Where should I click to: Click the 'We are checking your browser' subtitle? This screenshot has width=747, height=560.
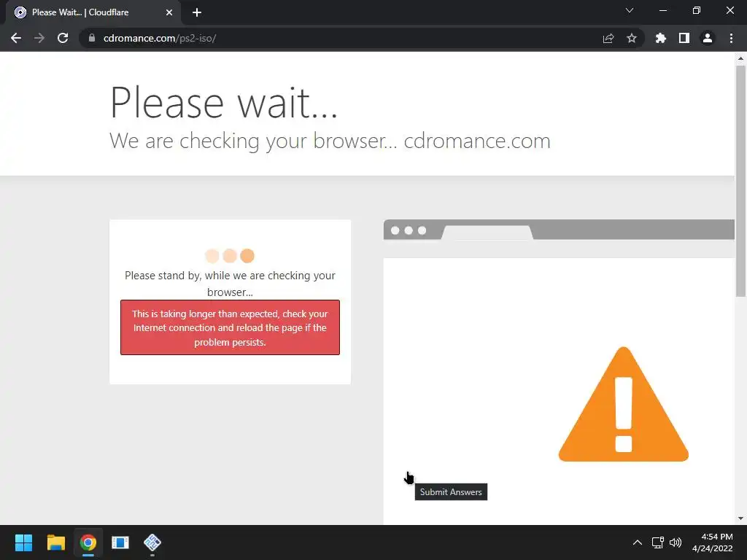click(330, 141)
